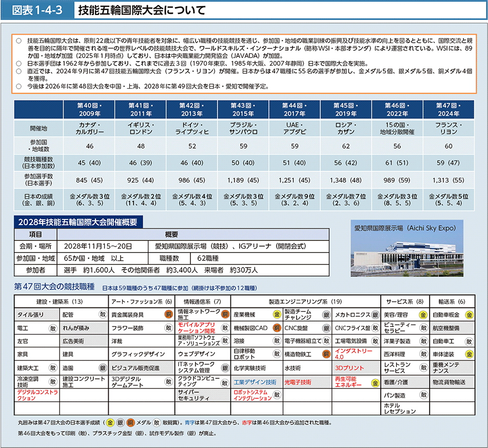This screenshot has height=448, width=488.
Task: Select the 第47回・2024年 column header
Action: click(448, 109)
